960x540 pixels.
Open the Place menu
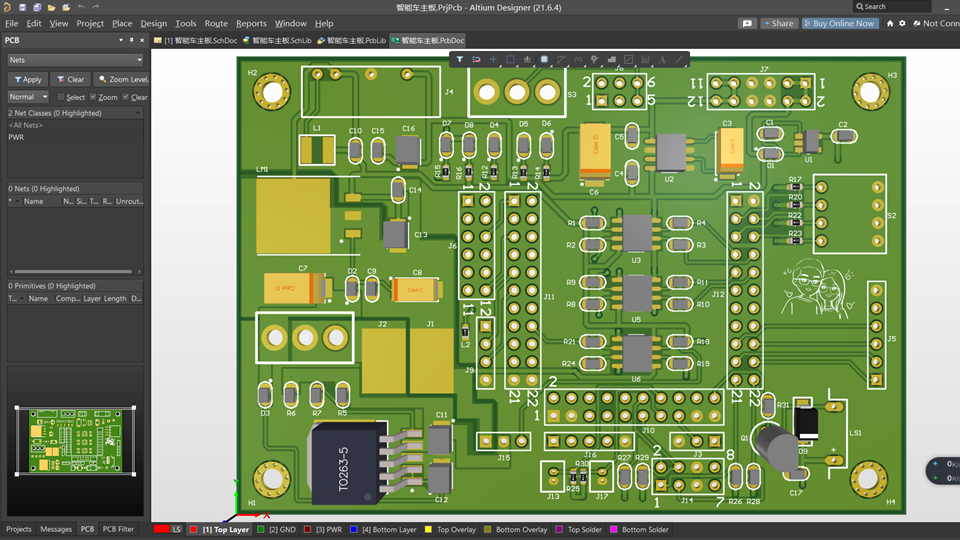point(122,23)
